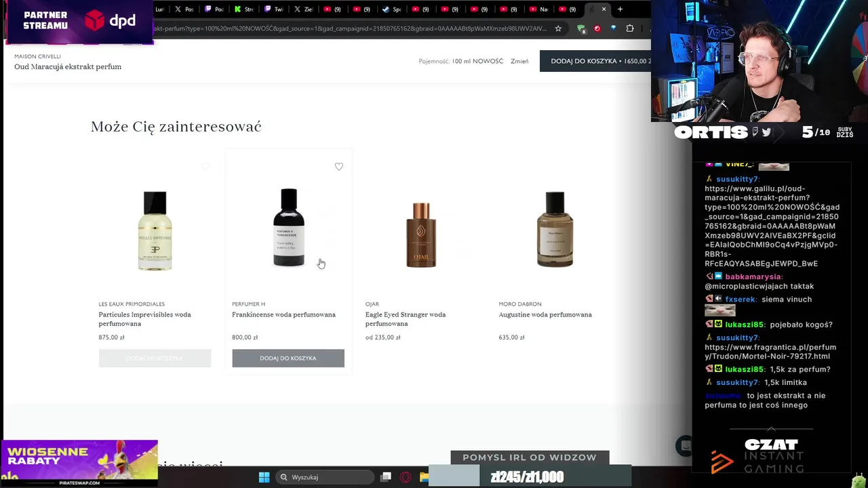Open File Explorer from the taskbar
Screen dimensions: 868x488
tap(424, 477)
